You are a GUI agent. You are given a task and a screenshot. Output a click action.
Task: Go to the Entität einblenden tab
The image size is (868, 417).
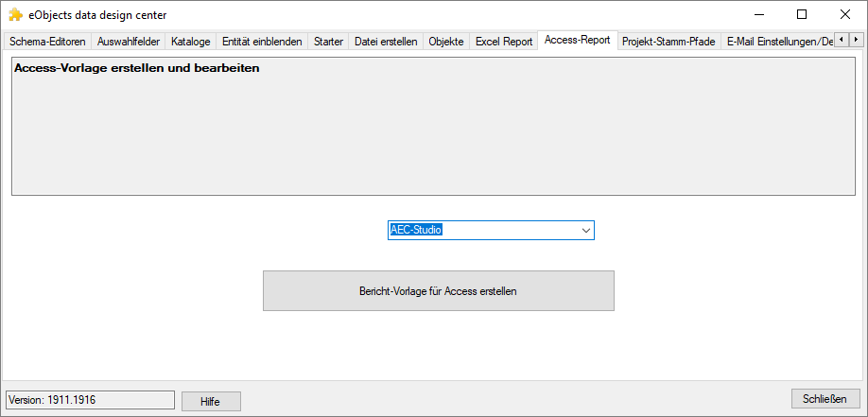pos(262,42)
